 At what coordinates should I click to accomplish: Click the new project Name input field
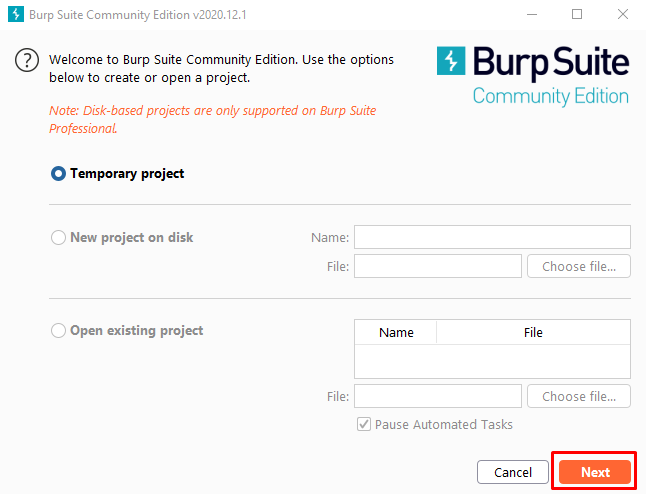pyautogui.click(x=492, y=237)
